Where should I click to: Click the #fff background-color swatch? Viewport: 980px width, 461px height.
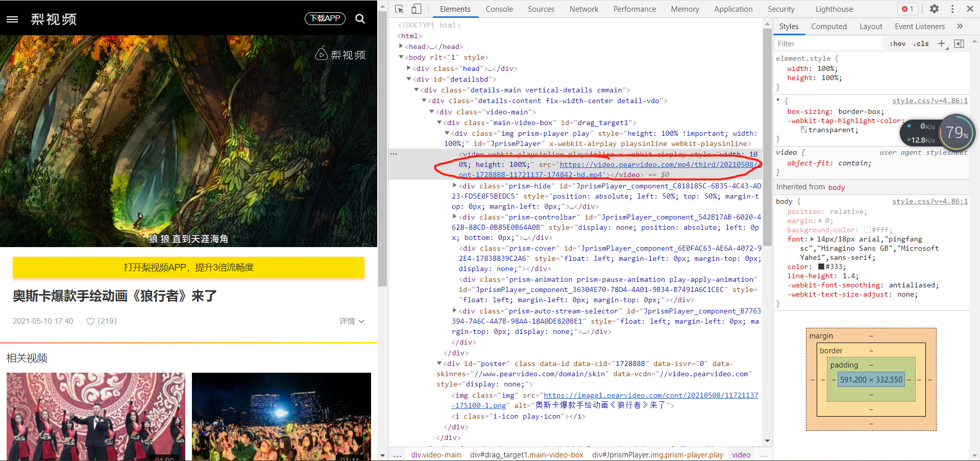(x=867, y=230)
